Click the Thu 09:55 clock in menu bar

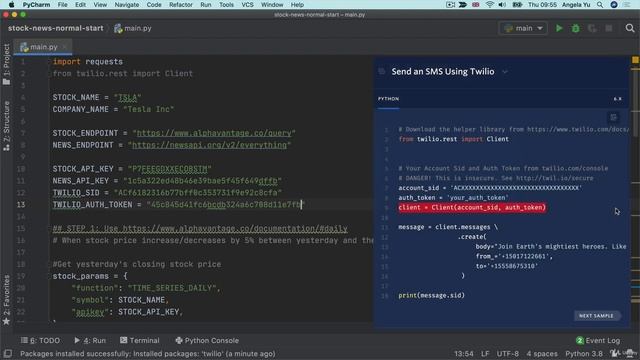tap(542, 4)
